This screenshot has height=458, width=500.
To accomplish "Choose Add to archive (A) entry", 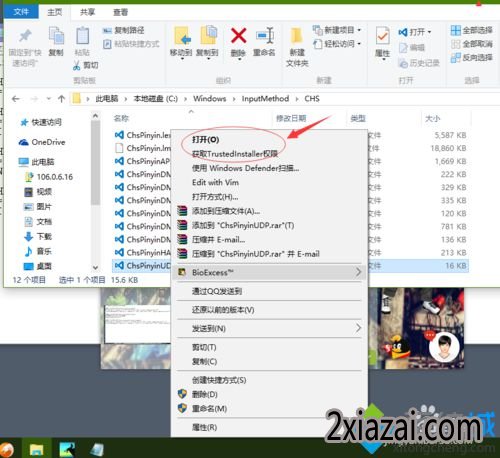I will (x=226, y=211).
